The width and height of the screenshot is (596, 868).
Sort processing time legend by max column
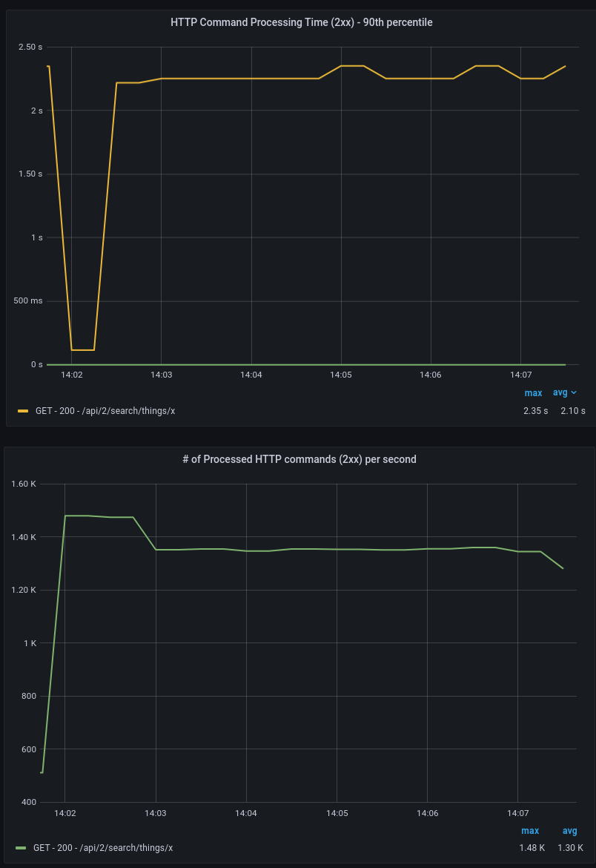(x=533, y=393)
